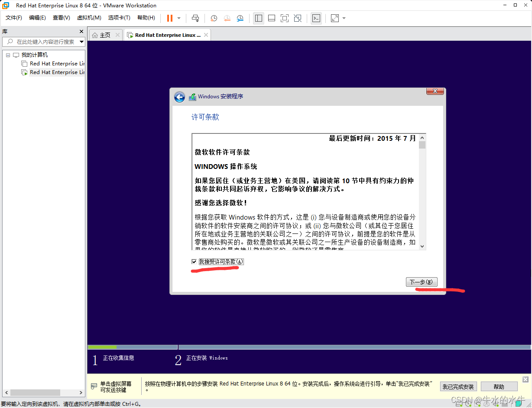Image resolution: width=532 pixels, height=408 pixels.
Task: Take a snapshot of this virtual machine
Action: point(214,18)
